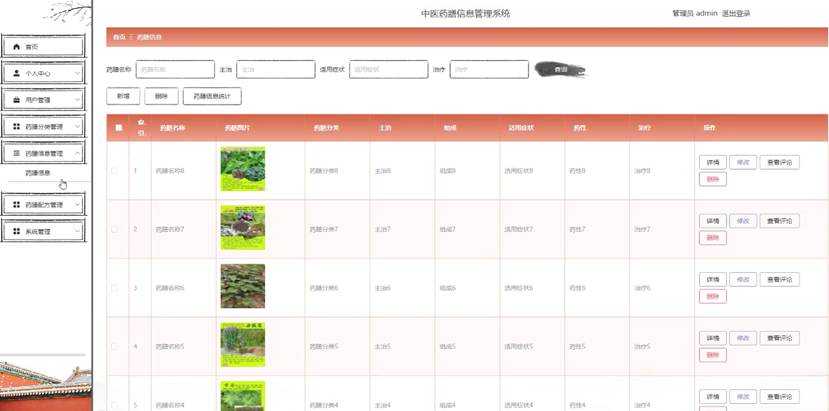
Task: Open 详情 for row 药膳名称6
Action: [713, 280]
